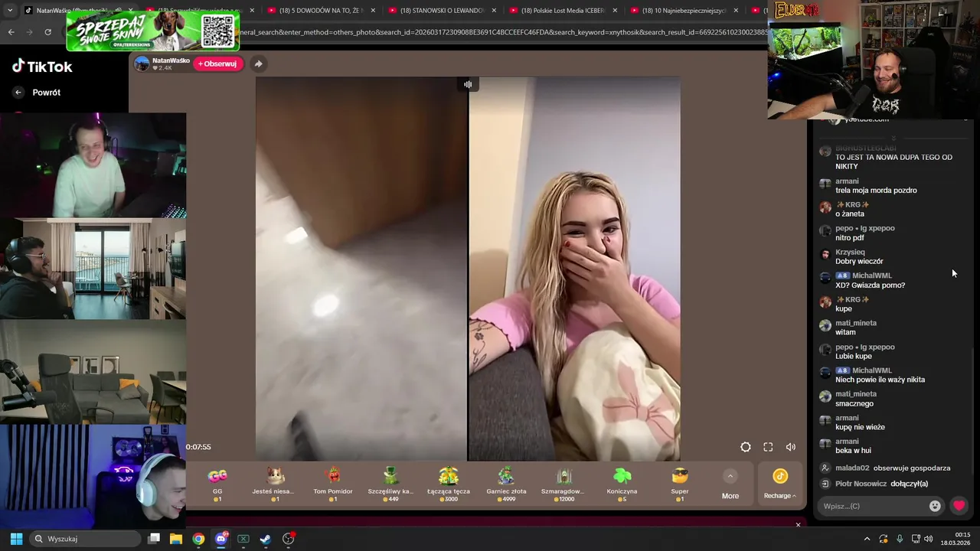Click chat message 'Niech powie ile waży nikita'
The image size is (980, 551).
click(x=880, y=380)
